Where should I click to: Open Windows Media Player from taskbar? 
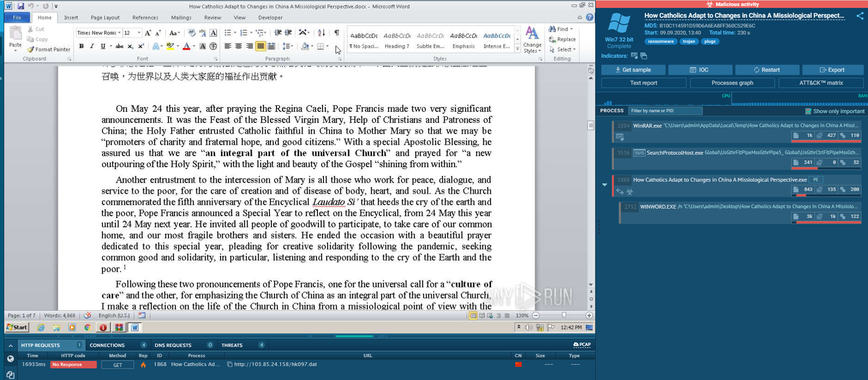coord(72,327)
